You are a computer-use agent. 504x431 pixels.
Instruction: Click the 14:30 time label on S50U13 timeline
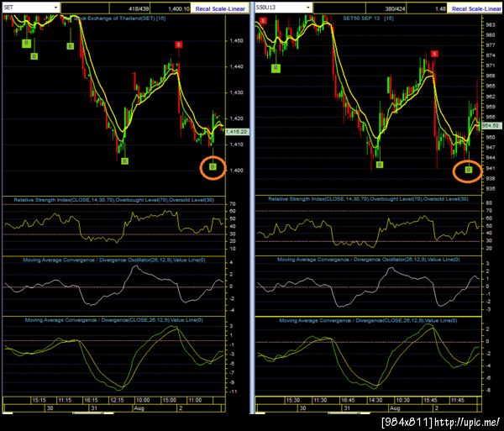[x=375, y=400]
